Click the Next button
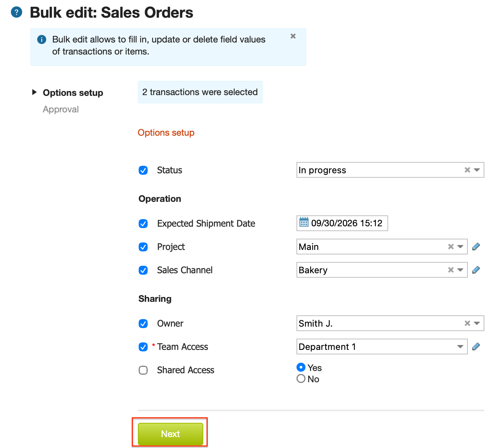Image resolution: width=496 pixels, height=448 pixels. (x=171, y=434)
